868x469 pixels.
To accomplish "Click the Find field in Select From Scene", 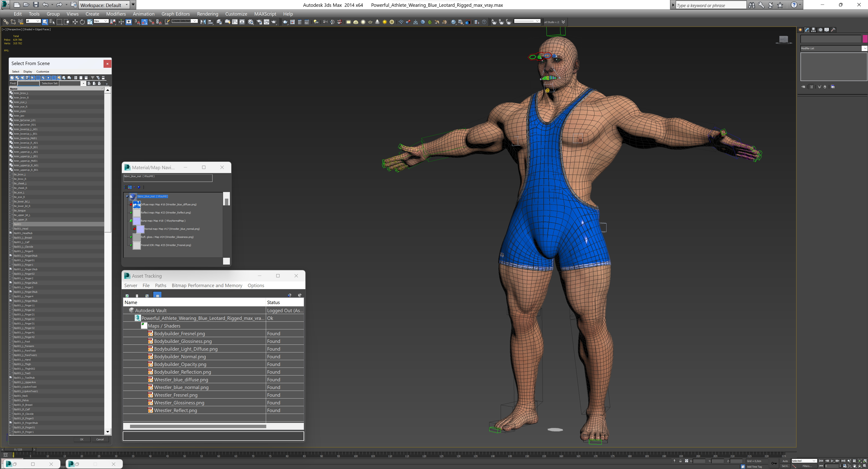I will (28, 84).
